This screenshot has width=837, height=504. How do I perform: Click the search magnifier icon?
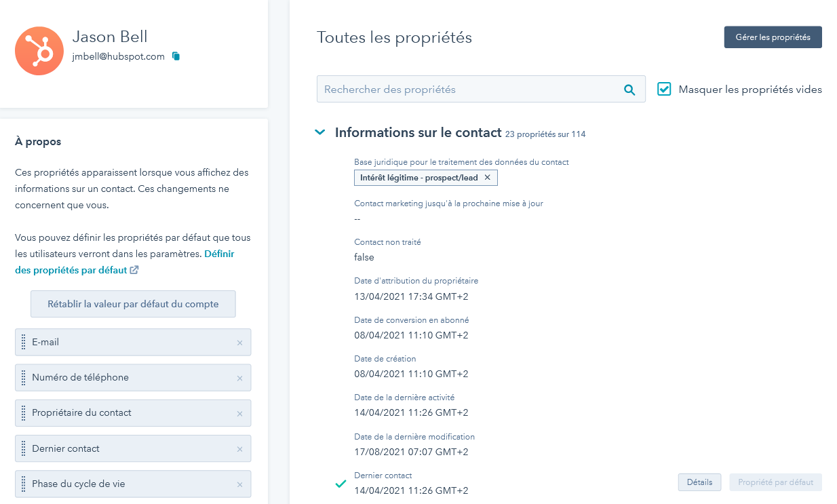click(x=629, y=89)
